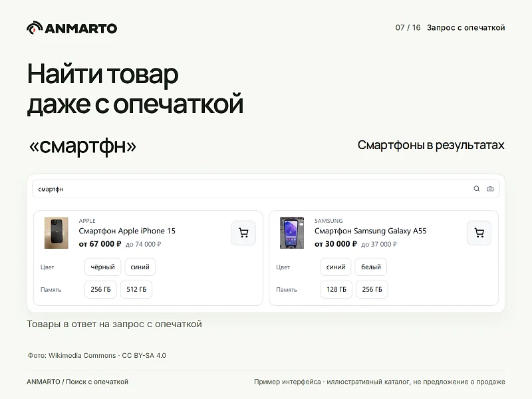532x399 pixels.
Task: Select чёрный color for iPhone 15
Action: click(103, 267)
